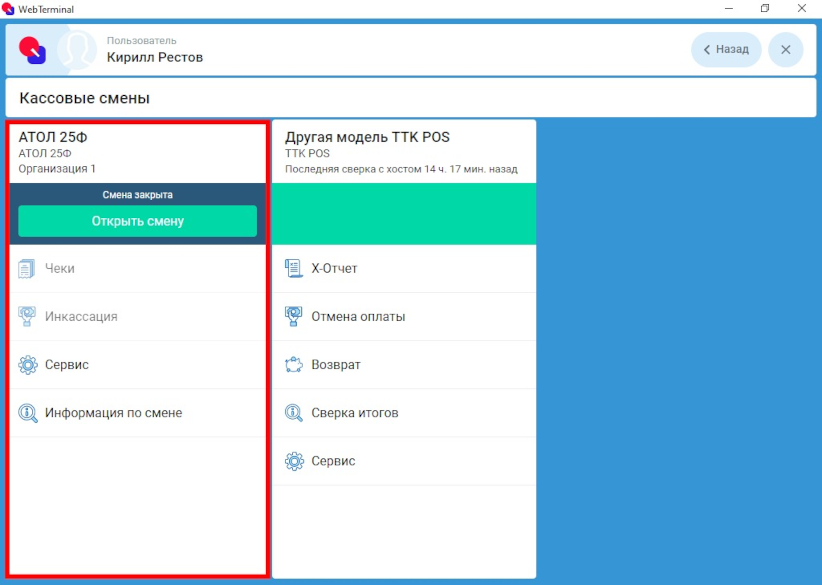This screenshot has width=822, height=585.
Task: Open Инкассация in the АТОЛ 25Ф card
Action: pyautogui.click(x=137, y=317)
